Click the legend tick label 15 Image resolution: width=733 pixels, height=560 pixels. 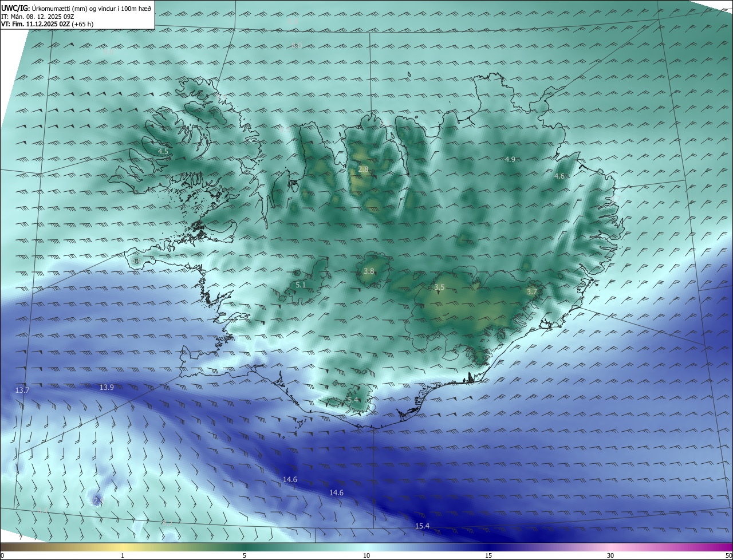488,556
